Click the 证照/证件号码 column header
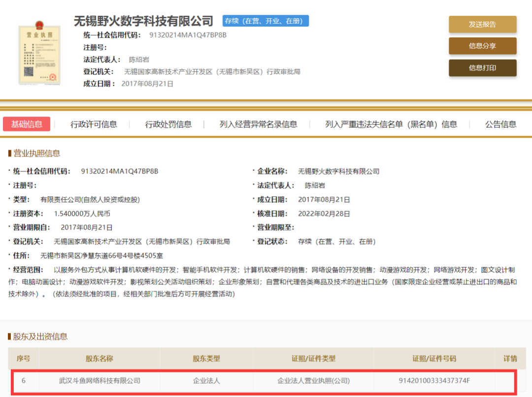Screen dimensions: 532x397 [434, 358]
